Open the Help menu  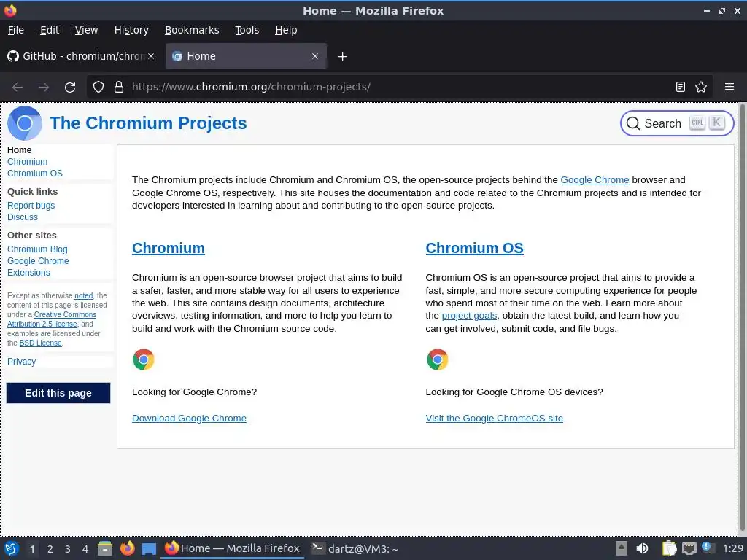(x=286, y=30)
